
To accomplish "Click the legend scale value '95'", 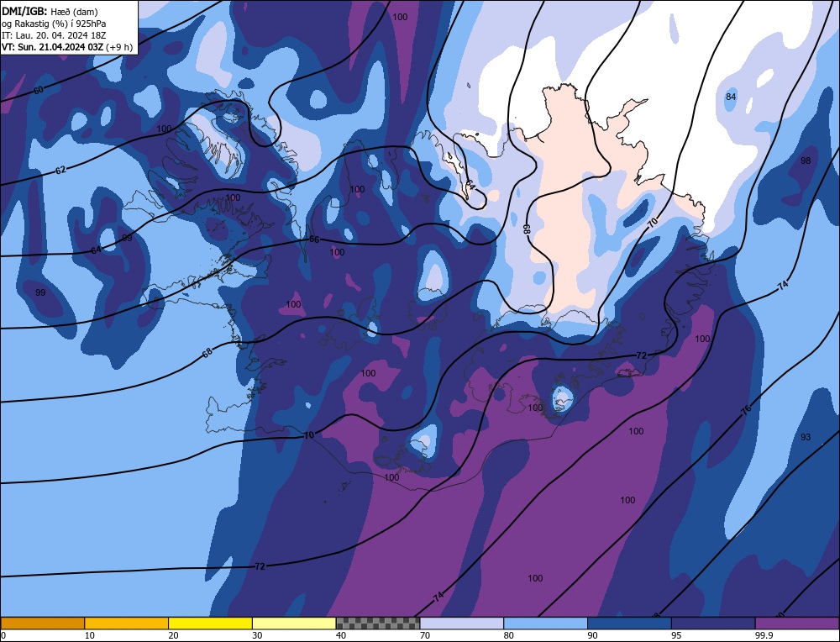I will 676,635.
